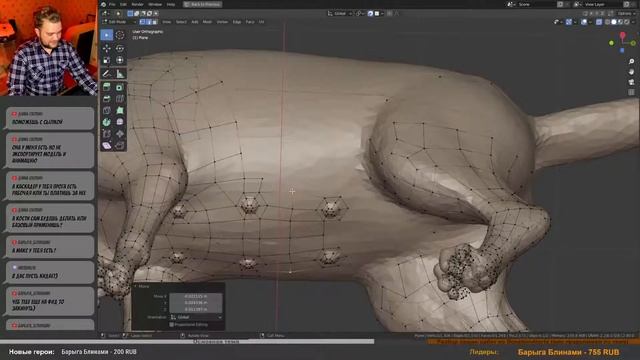Select the Scale tool
The image size is (640, 360).
107,60
